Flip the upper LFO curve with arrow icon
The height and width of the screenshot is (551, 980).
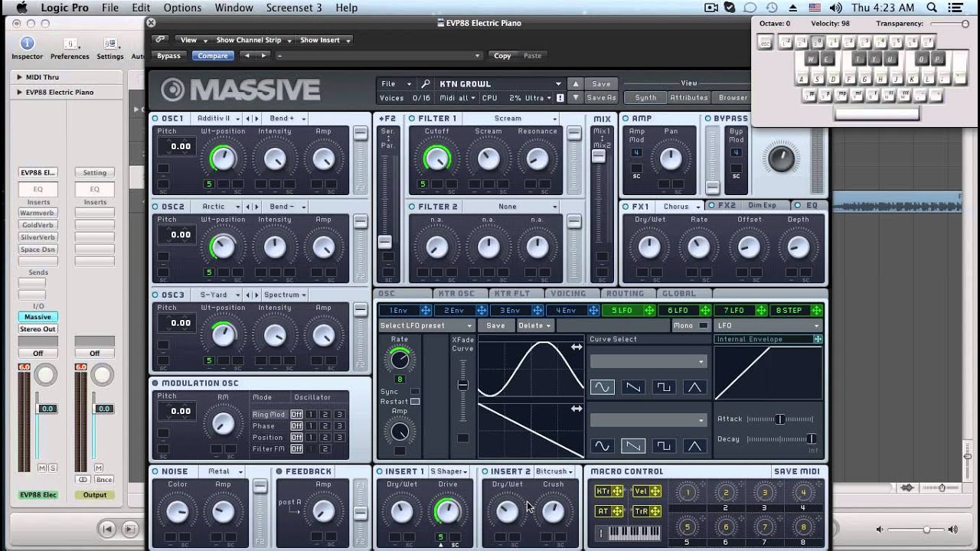click(x=577, y=347)
